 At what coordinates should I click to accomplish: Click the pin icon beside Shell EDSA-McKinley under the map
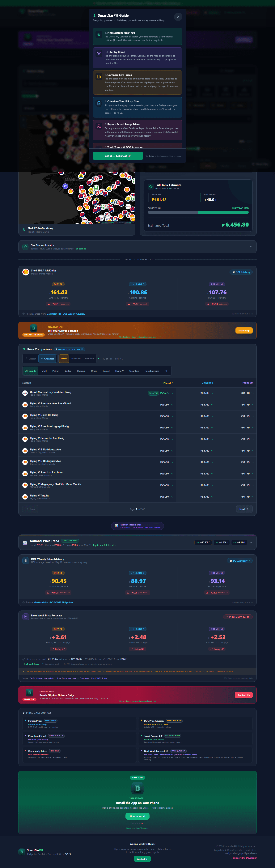point(24,230)
